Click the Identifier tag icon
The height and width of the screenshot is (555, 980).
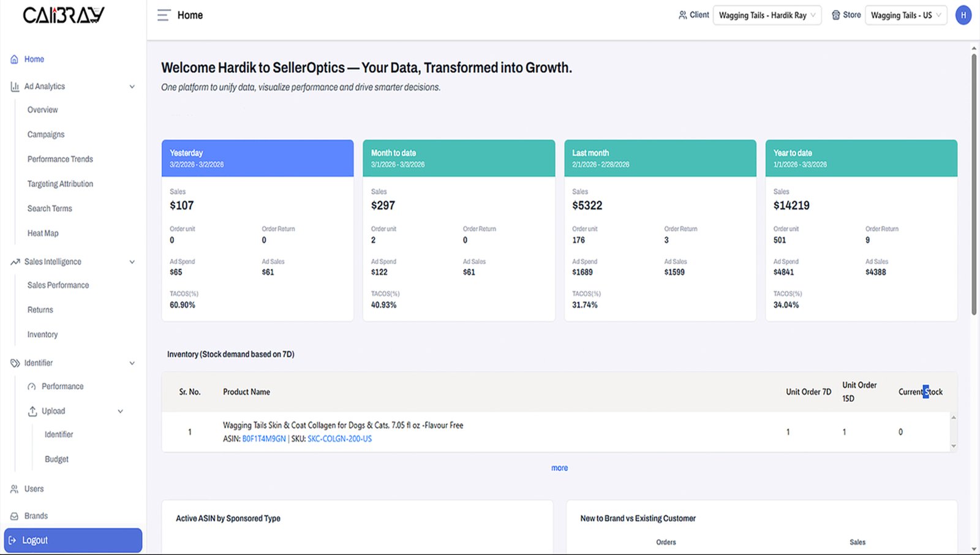[x=15, y=363]
